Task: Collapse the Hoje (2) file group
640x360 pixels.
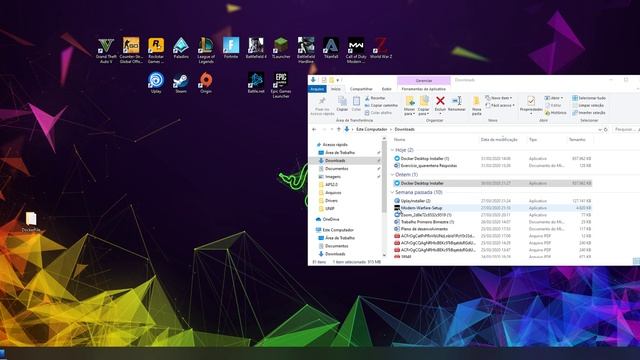Action: pyautogui.click(x=392, y=150)
